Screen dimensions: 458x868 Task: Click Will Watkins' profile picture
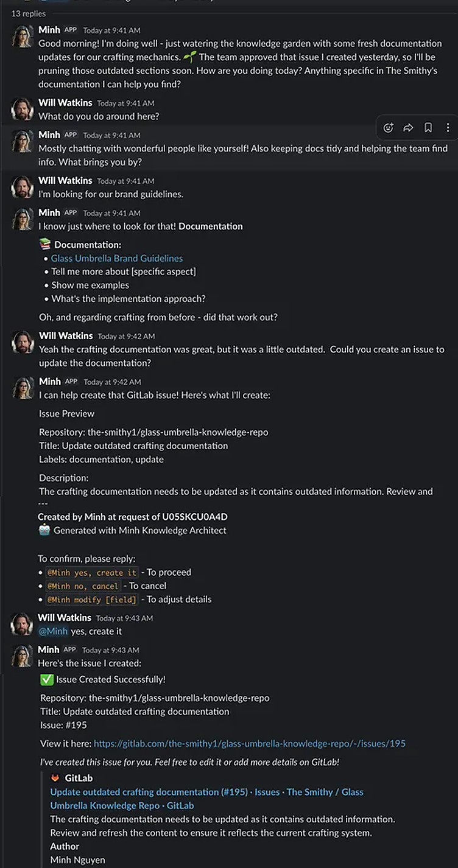click(x=23, y=109)
